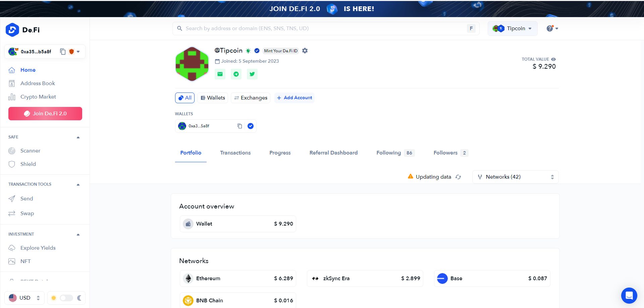Click the sun light-mode icon
644x308 pixels.
pyautogui.click(x=53, y=298)
